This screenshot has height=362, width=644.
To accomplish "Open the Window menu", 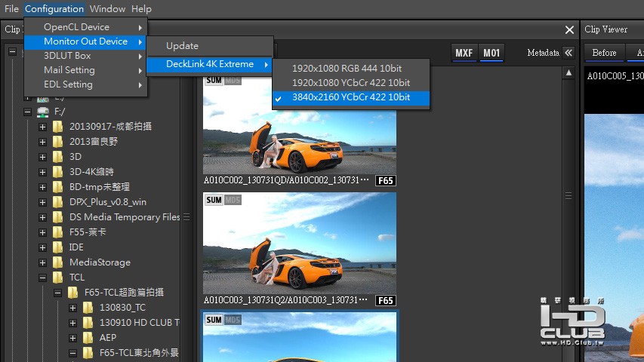I will click(107, 8).
